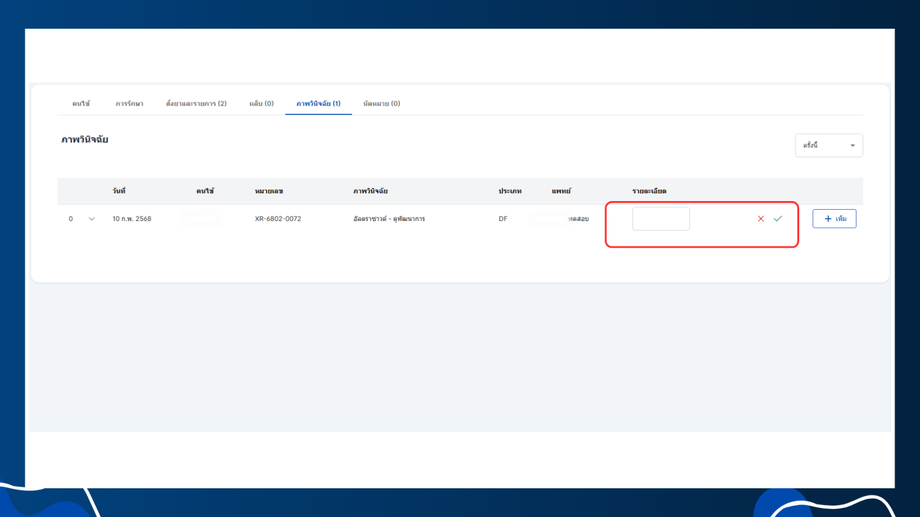
Task: Click the ประเภท column header
Action: pos(510,191)
